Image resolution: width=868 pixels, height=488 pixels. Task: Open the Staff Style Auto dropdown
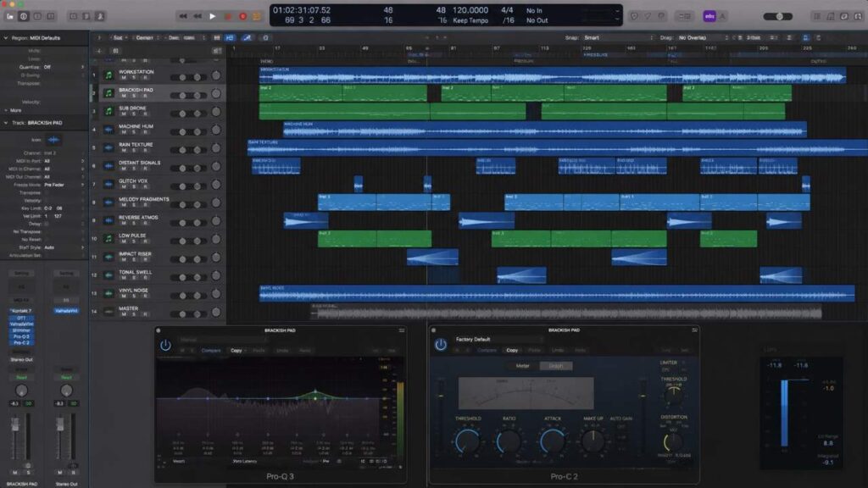coord(64,247)
